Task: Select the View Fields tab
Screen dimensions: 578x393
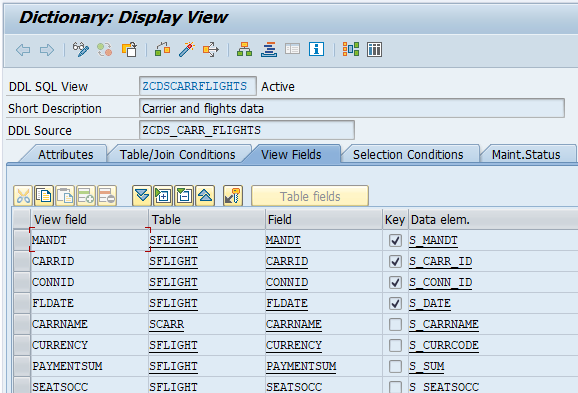Action: point(291,154)
